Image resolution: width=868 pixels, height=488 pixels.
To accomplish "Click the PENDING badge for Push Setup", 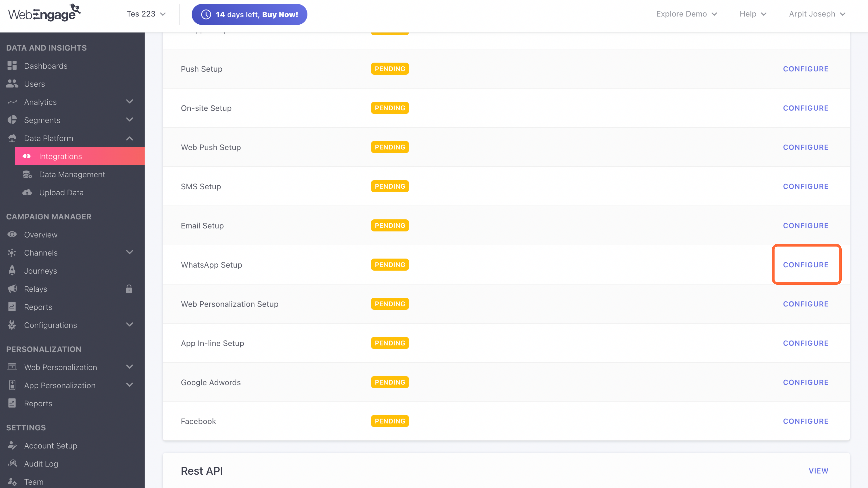I will tap(390, 69).
